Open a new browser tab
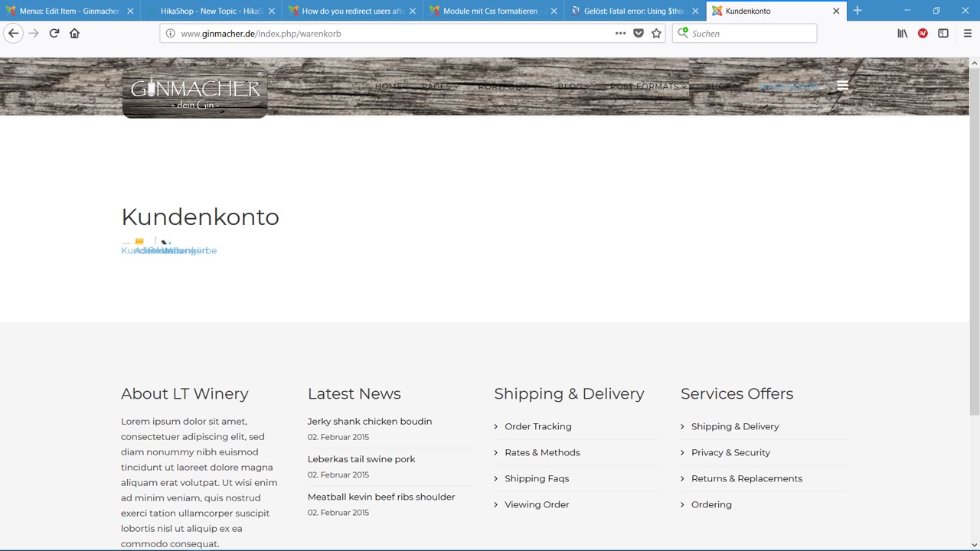The width and height of the screenshot is (980, 551). pyautogui.click(x=857, y=11)
